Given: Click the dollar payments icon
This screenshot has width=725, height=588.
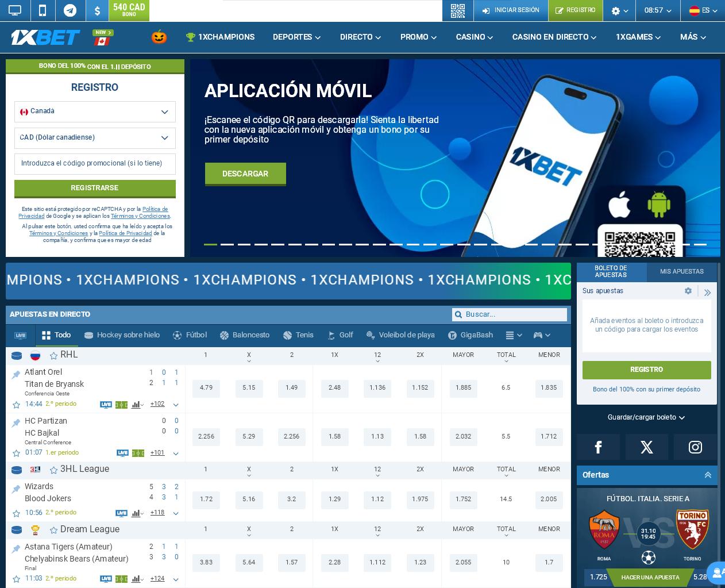Looking at the screenshot, I should pyautogui.click(x=97, y=10).
